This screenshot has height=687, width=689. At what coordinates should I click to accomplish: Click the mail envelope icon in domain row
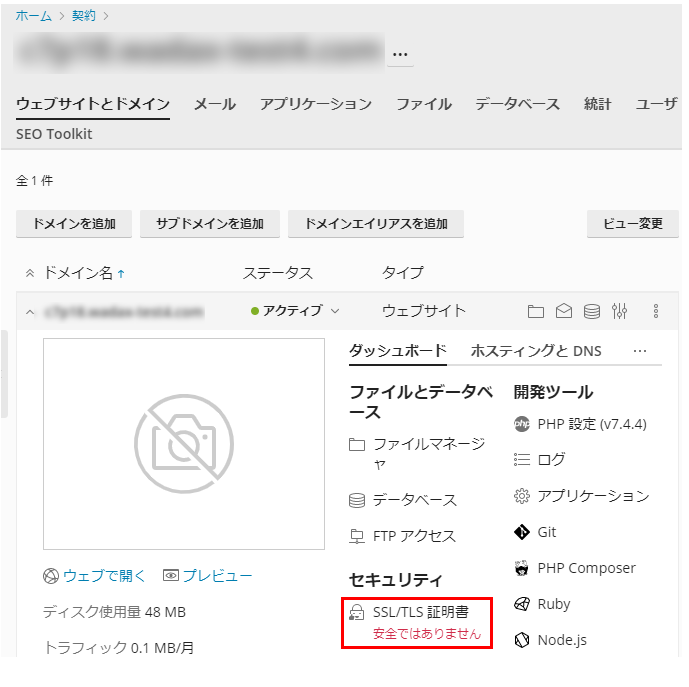point(563,311)
